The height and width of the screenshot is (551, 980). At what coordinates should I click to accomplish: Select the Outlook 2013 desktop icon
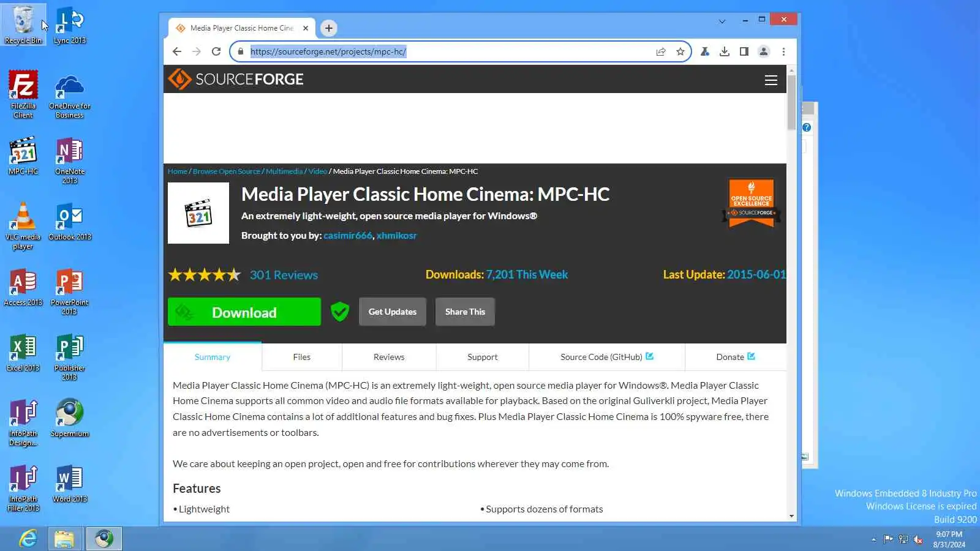pos(70,221)
